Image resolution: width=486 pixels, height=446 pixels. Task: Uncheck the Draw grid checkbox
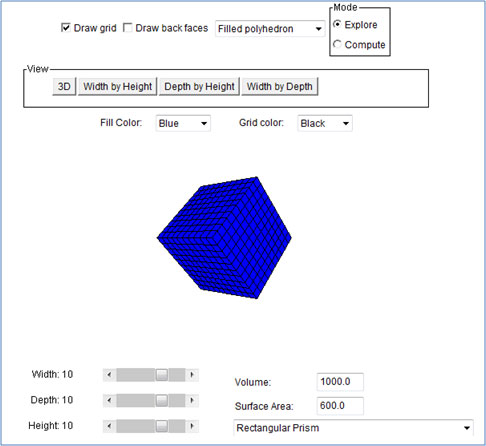click(x=66, y=28)
